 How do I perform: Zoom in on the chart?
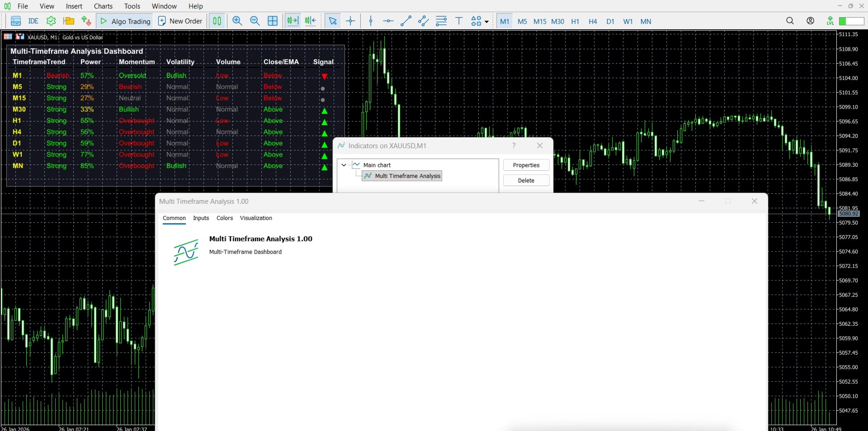click(237, 21)
